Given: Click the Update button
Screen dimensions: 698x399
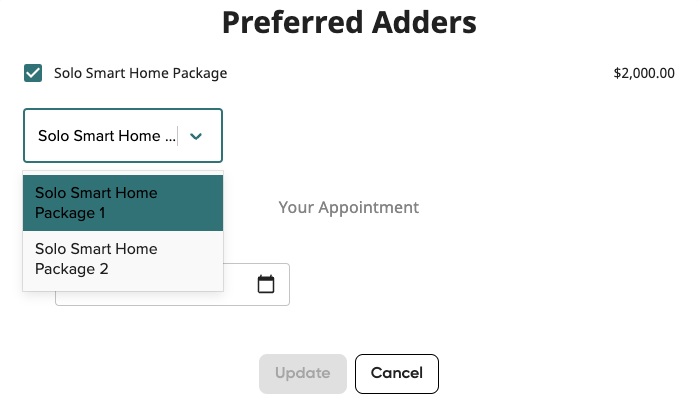Looking at the screenshot, I should 303,374.
